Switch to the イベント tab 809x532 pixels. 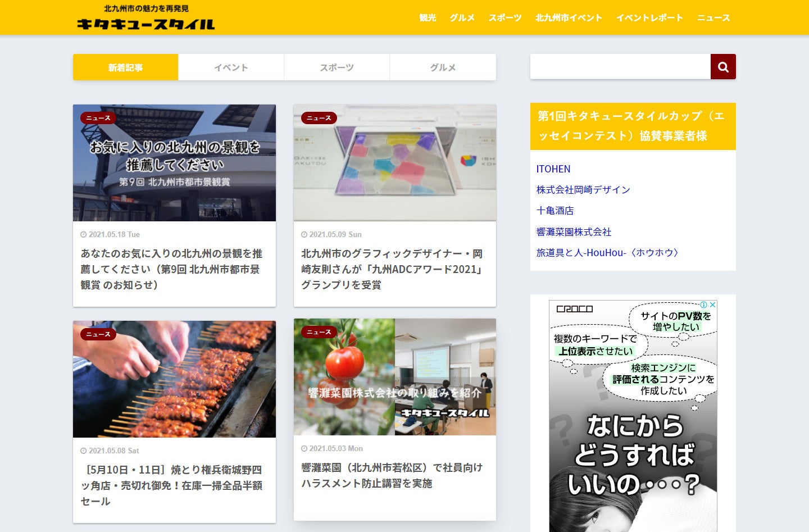(231, 67)
